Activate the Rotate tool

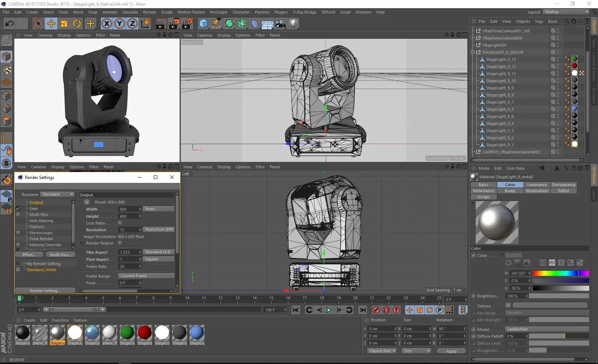(77, 24)
